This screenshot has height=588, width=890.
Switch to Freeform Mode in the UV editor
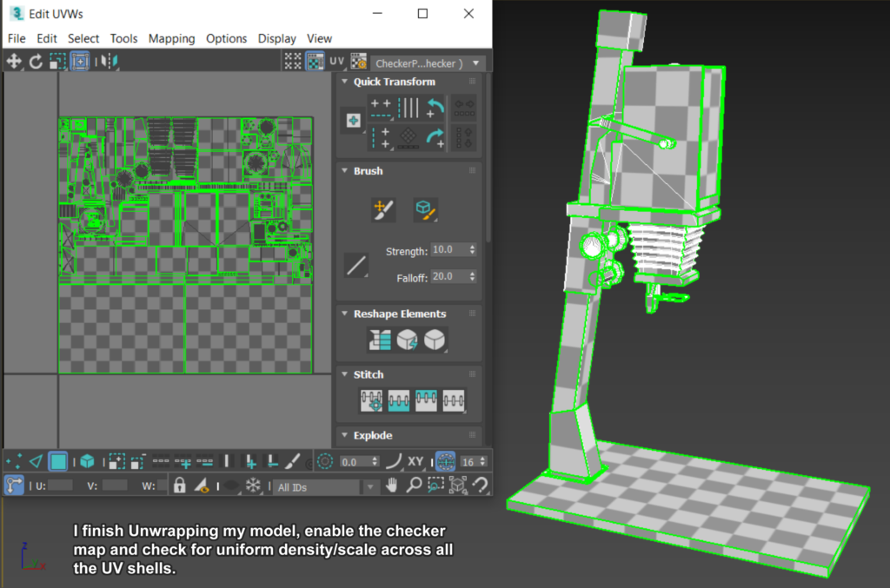click(x=80, y=61)
